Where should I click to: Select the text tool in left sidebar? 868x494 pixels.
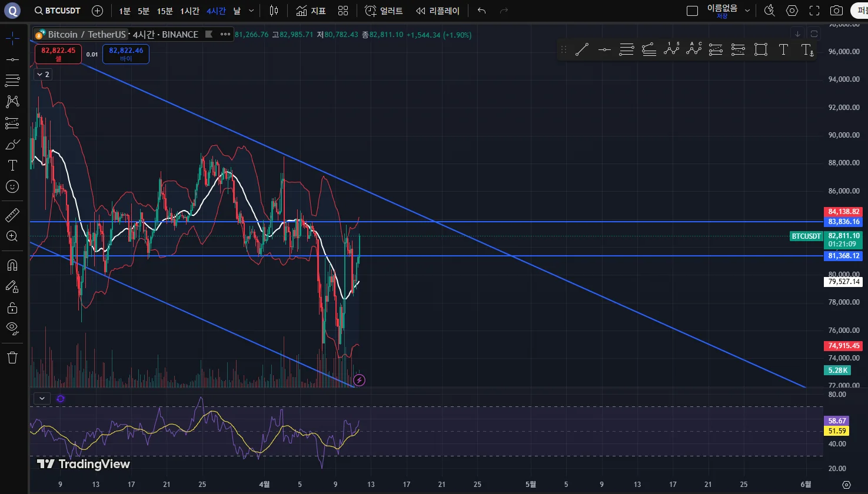click(x=12, y=165)
